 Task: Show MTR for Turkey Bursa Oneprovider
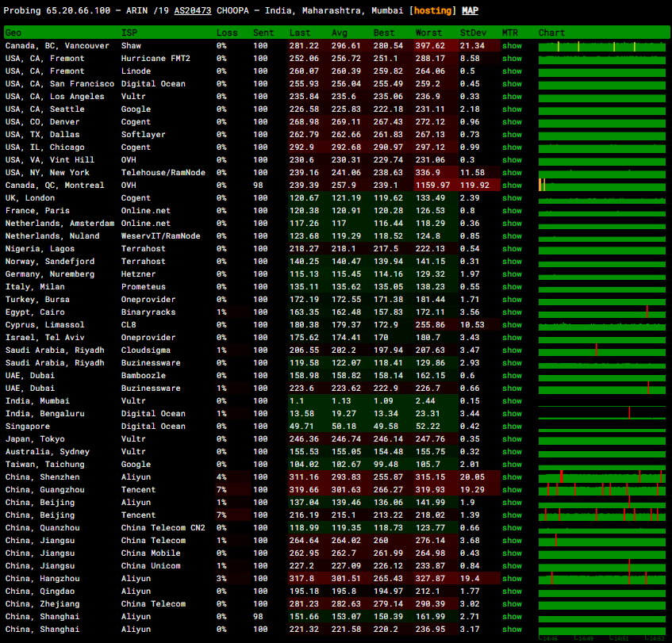click(512, 300)
